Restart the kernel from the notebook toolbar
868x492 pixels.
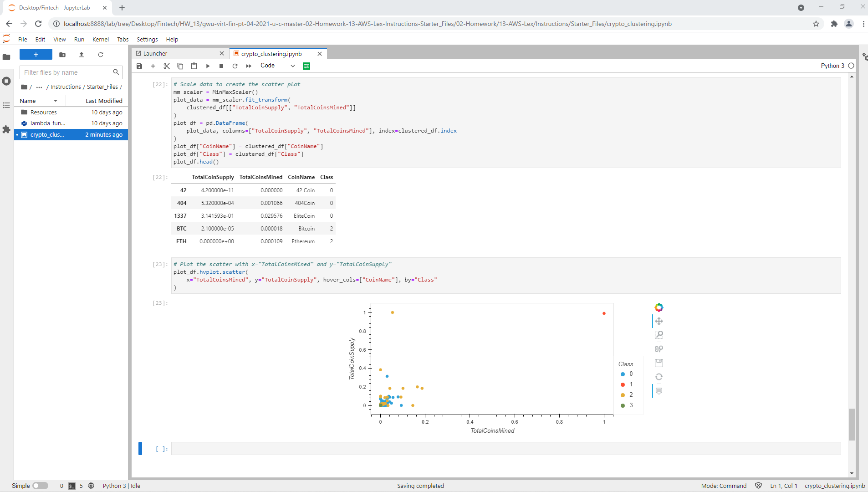[x=235, y=66]
